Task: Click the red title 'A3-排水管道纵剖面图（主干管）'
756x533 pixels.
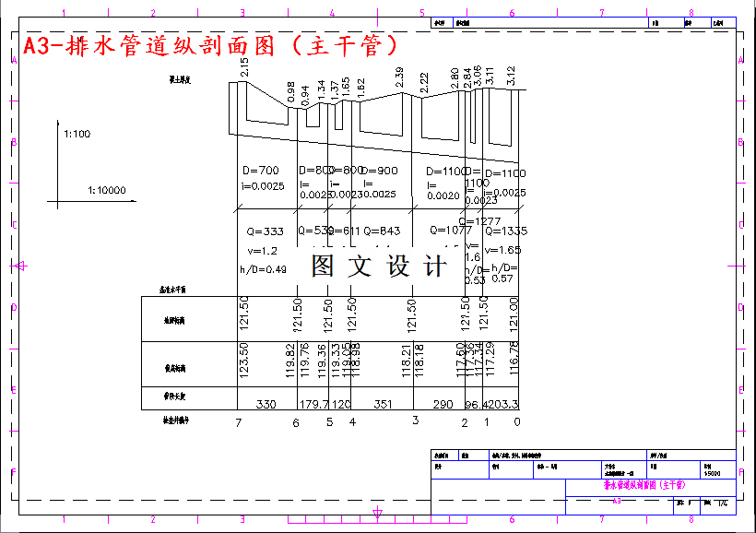Action: pyautogui.click(x=211, y=46)
